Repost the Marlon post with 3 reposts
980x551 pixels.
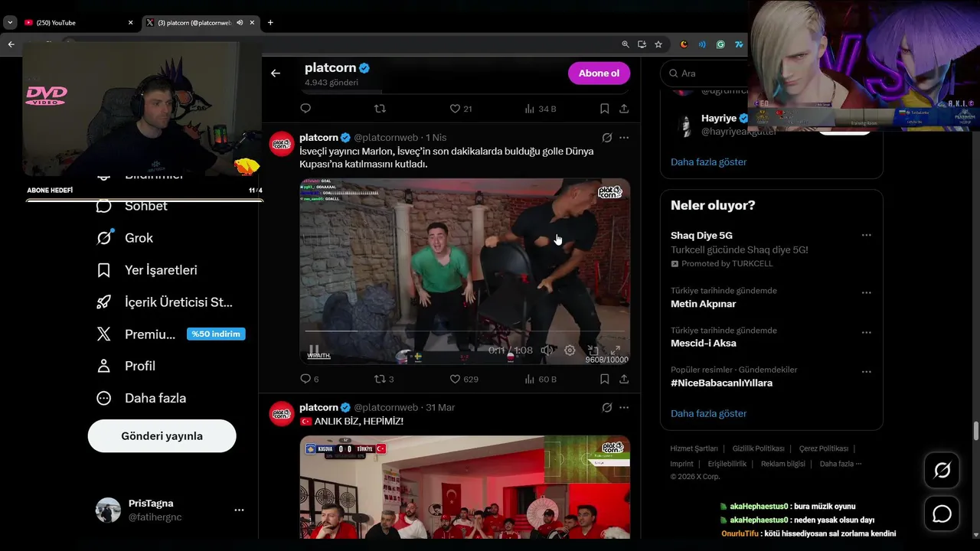[384, 379]
